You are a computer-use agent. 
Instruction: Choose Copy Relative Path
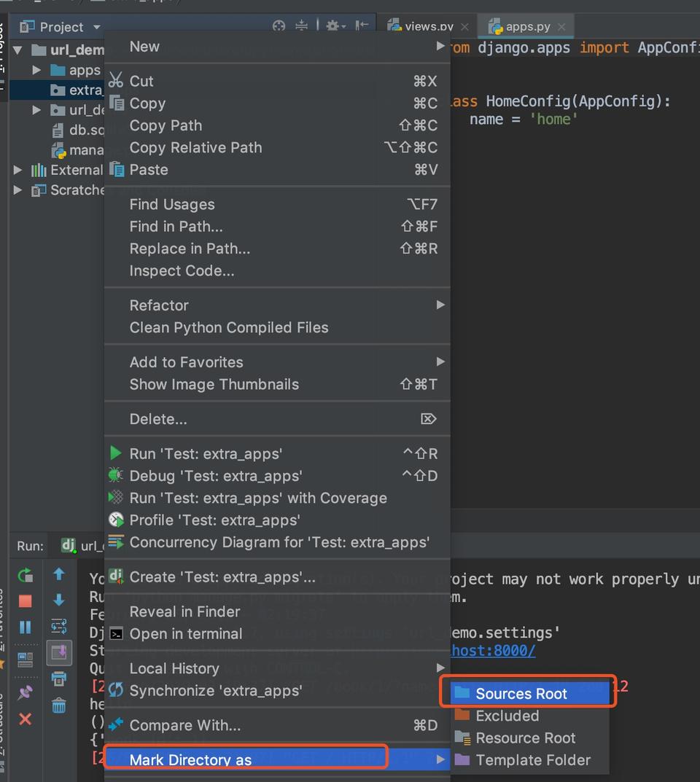pos(277,148)
